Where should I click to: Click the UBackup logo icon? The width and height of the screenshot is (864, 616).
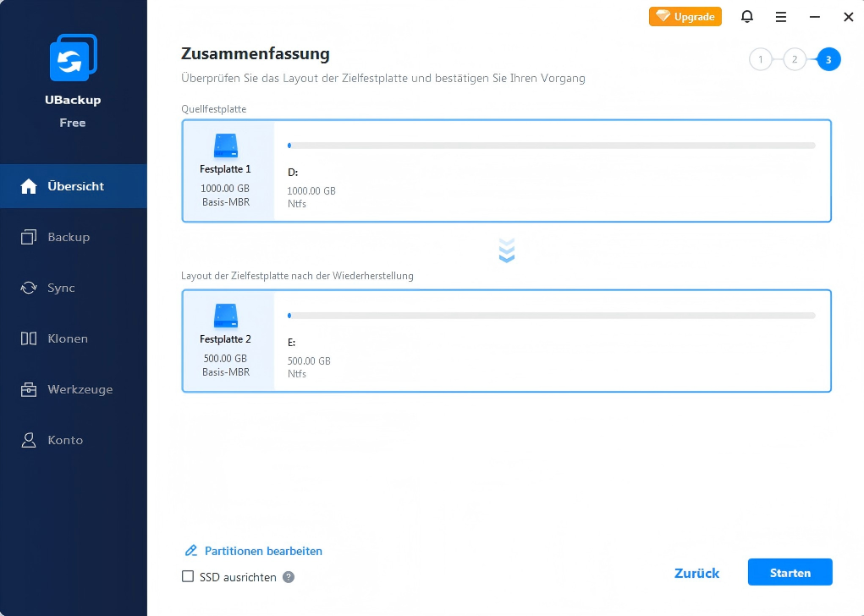[73, 59]
